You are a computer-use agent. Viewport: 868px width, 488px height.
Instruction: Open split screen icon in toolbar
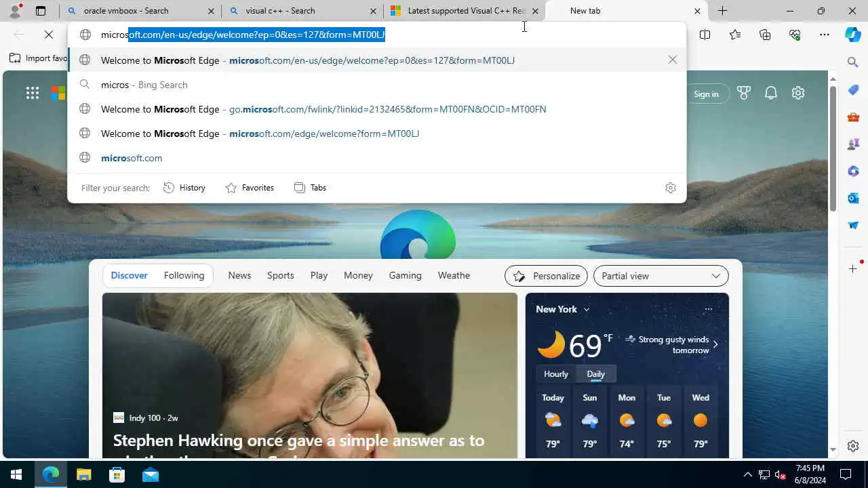click(x=705, y=35)
